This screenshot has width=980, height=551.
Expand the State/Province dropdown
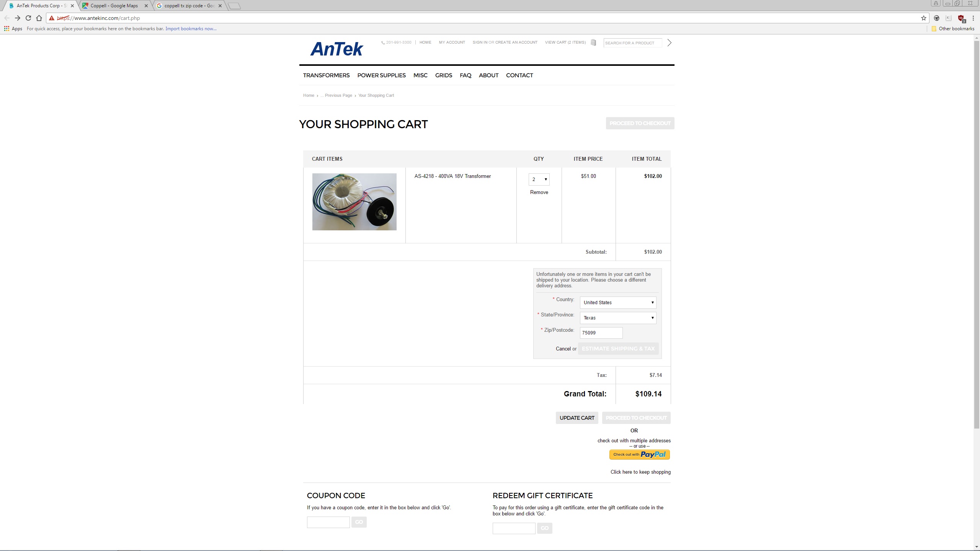click(x=618, y=318)
